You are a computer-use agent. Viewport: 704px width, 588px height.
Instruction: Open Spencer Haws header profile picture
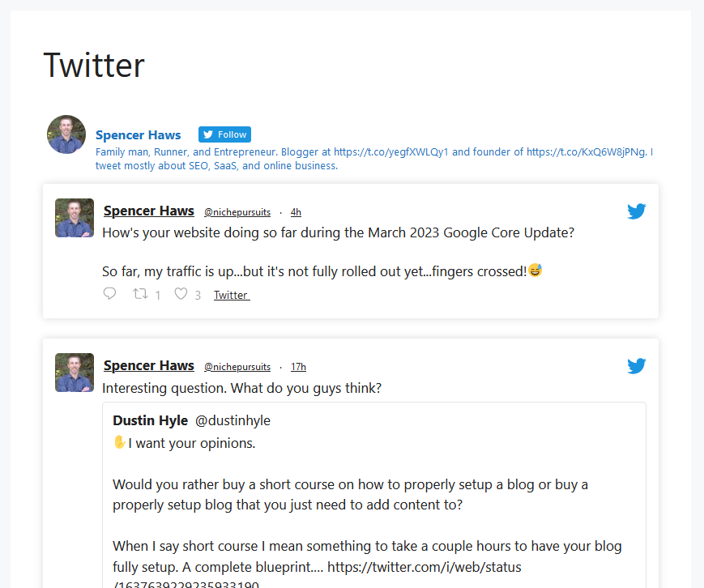pyautogui.click(x=66, y=134)
